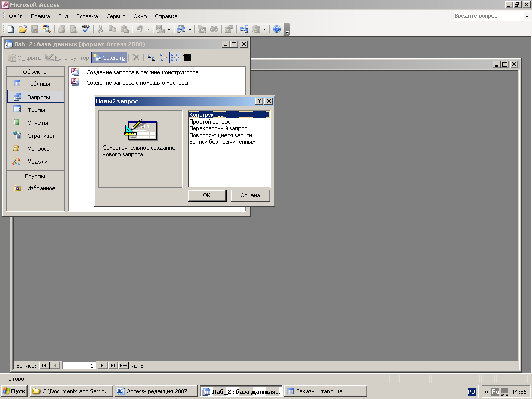Select Запросы in Objects pane
The height and width of the screenshot is (399, 532).
(x=36, y=97)
